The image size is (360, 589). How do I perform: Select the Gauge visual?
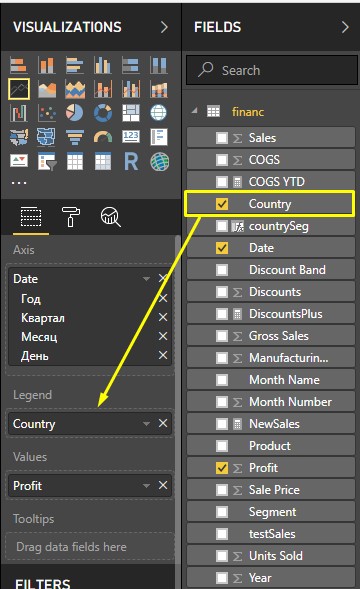(103, 137)
